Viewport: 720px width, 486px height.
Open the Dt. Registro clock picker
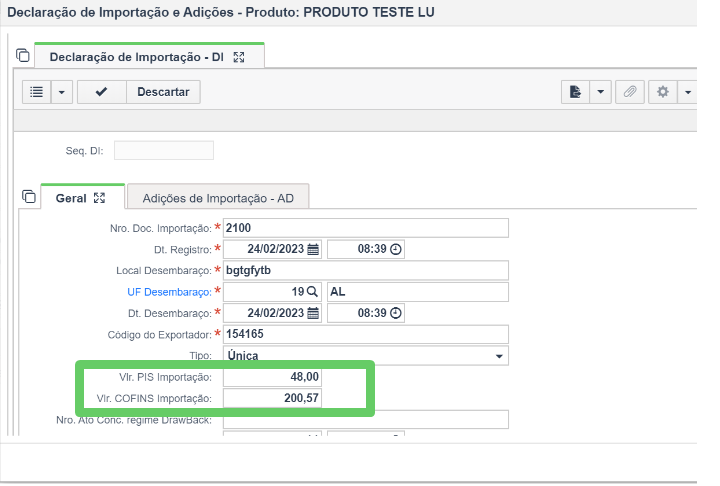(395, 249)
